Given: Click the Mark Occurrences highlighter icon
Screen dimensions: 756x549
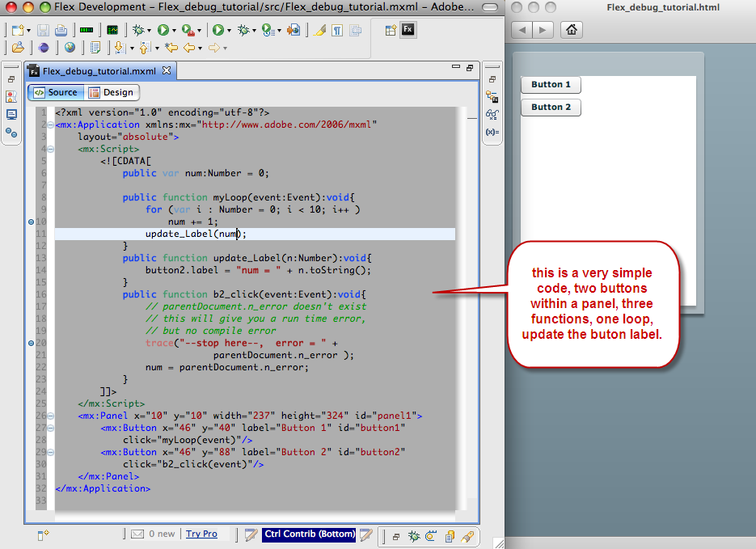Looking at the screenshot, I should [318, 29].
